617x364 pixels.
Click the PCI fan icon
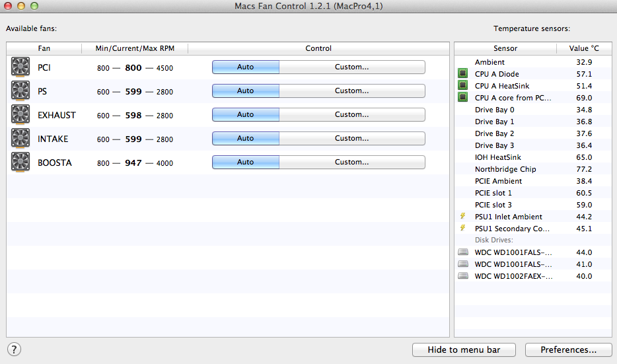[20, 67]
